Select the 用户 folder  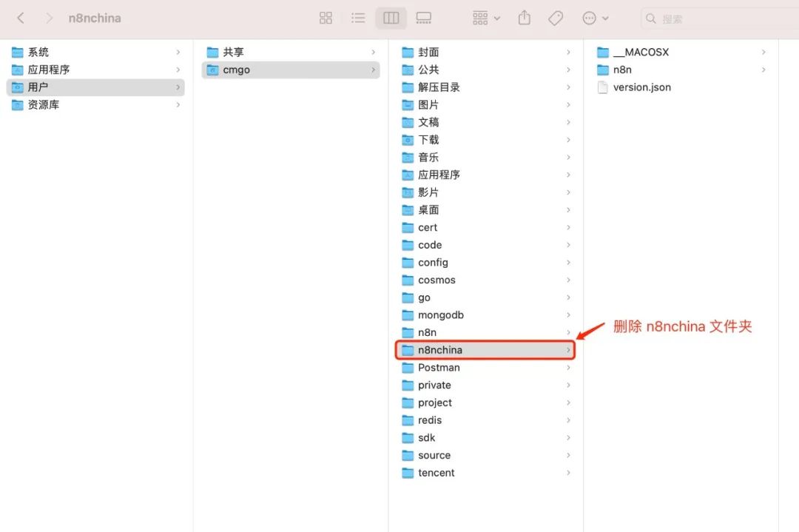coord(95,87)
